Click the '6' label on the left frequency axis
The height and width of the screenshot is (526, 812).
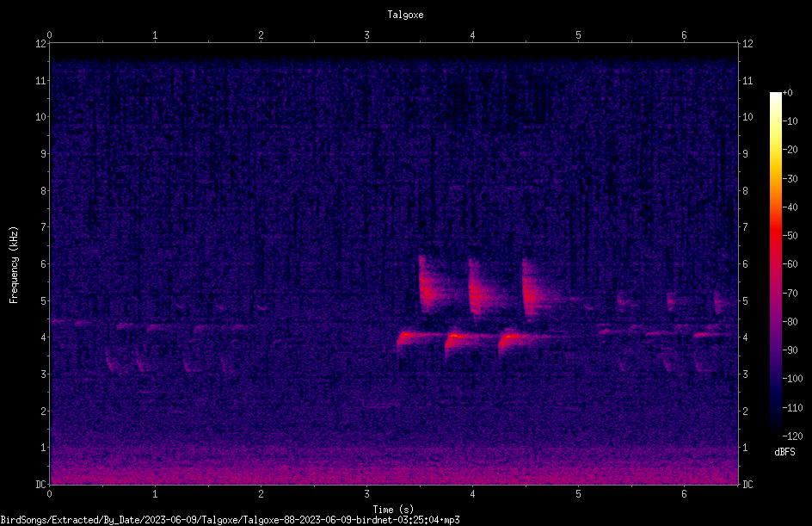pos(44,263)
